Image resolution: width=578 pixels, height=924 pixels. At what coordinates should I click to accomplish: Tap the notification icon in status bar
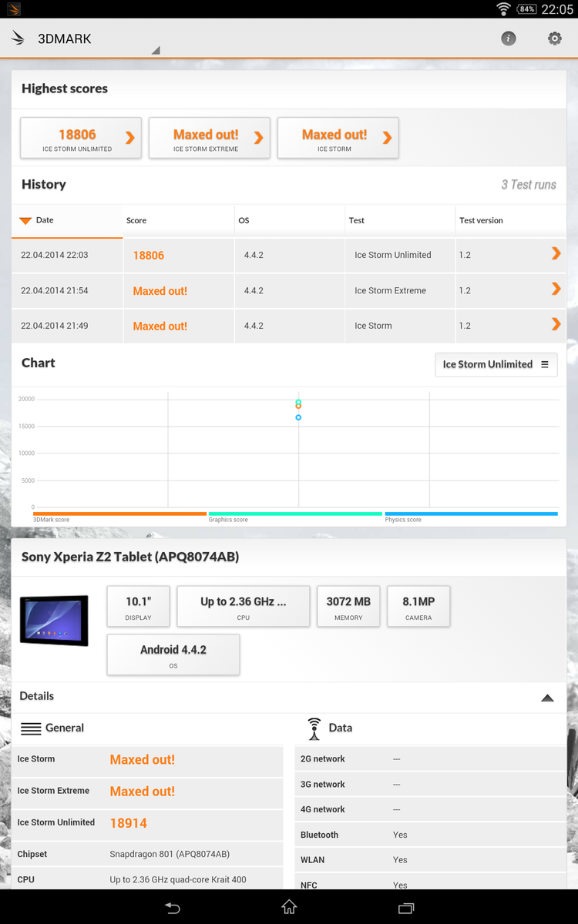pyautogui.click(x=12, y=9)
